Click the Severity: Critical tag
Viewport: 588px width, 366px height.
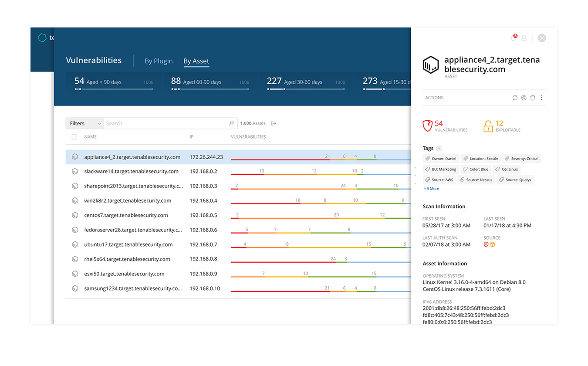[522, 159]
